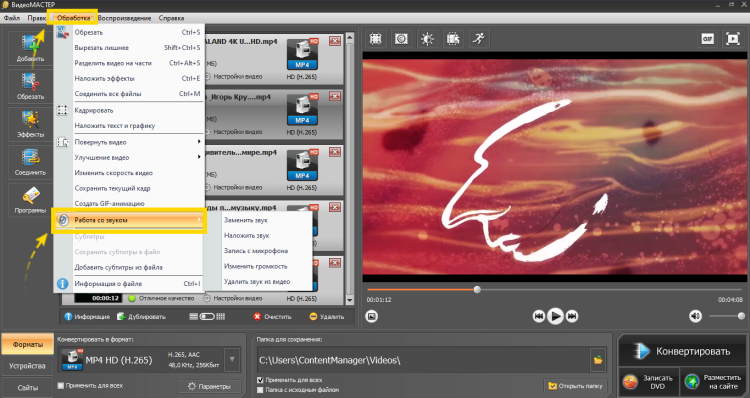Open the Справка menu
The width and height of the screenshot is (750, 398).
171,18
